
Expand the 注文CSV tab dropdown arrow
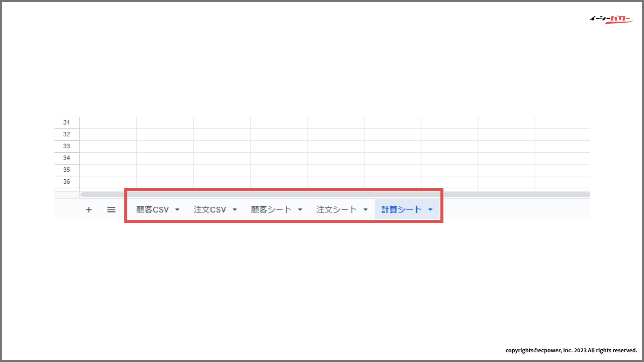click(x=235, y=210)
